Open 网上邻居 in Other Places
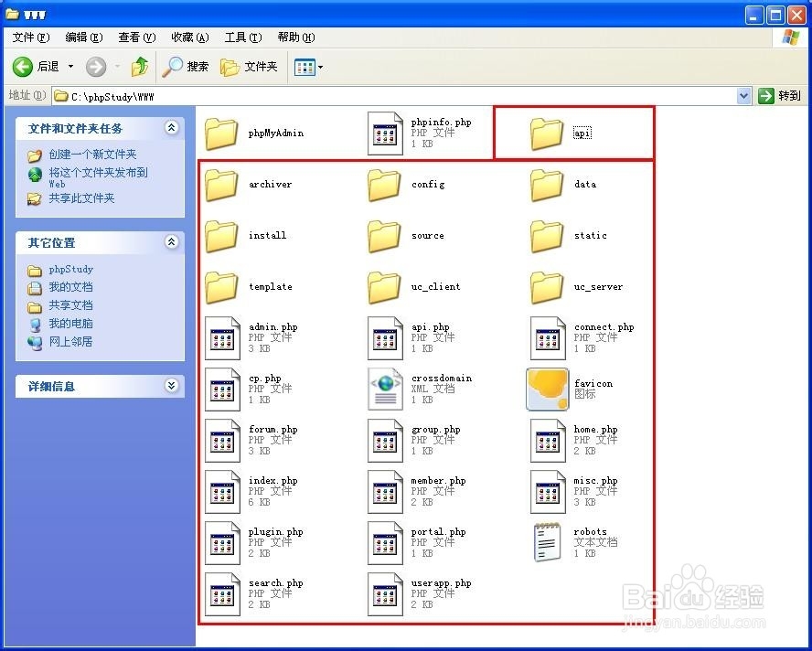Image resolution: width=812 pixels, height=651 pixels. tap(70, 341)
